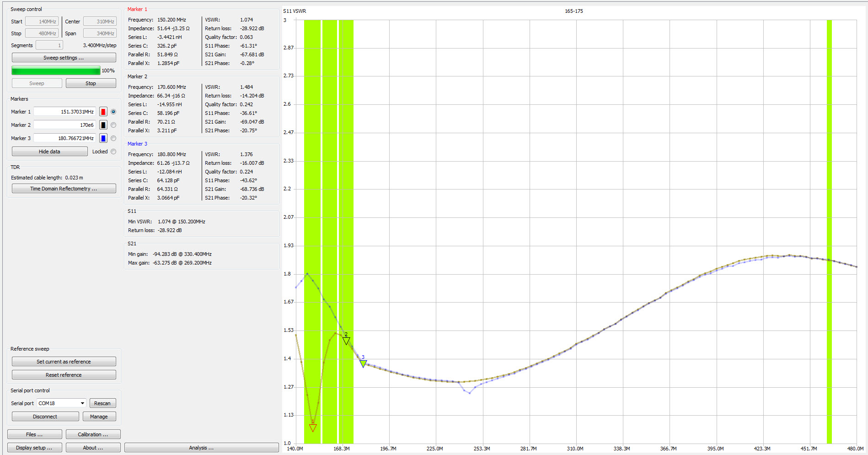The width and height of the screenshot is (868, 455).
Task: Expand the Serial port COM18 dropdown
Action: point(62,403)
